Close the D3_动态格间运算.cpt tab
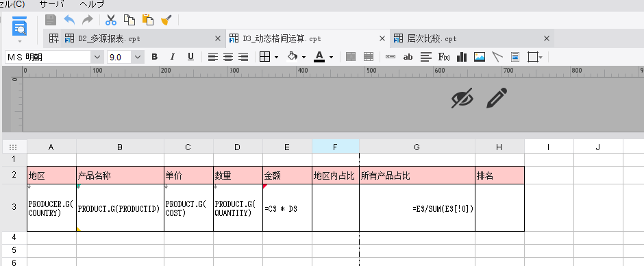 (382, 38)
